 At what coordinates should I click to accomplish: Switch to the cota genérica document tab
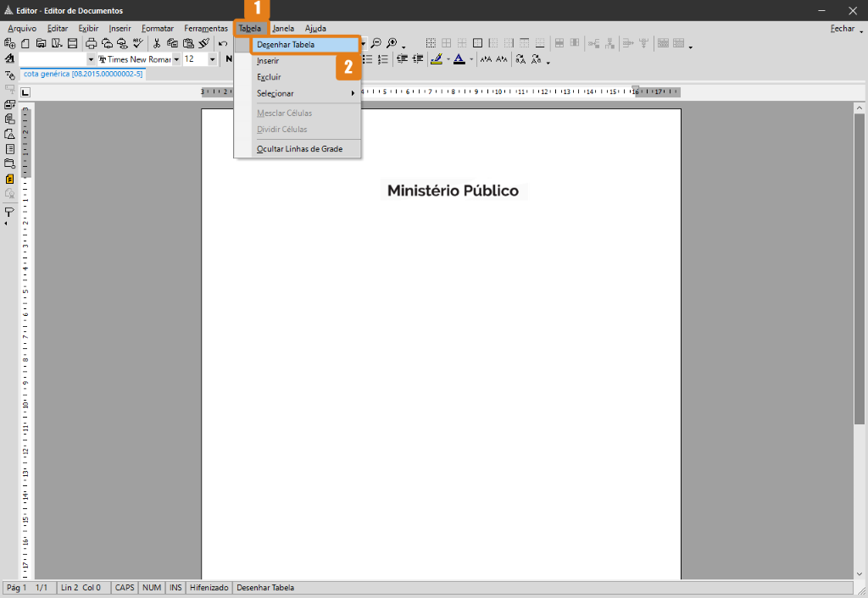point(83,74)
